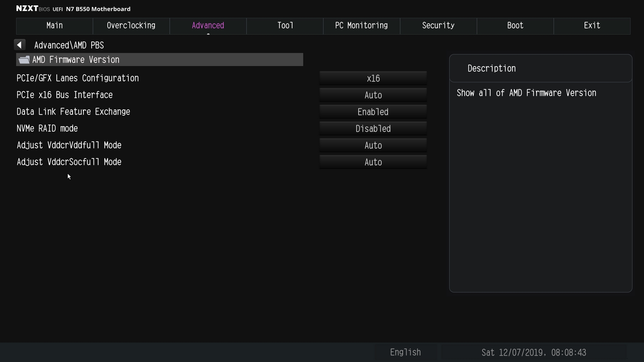Image resolution: width=644 pixels, height=362 pixels.
Task: Change PCIe x16 Bus Interface Auto value
Action: pos(373,95)
